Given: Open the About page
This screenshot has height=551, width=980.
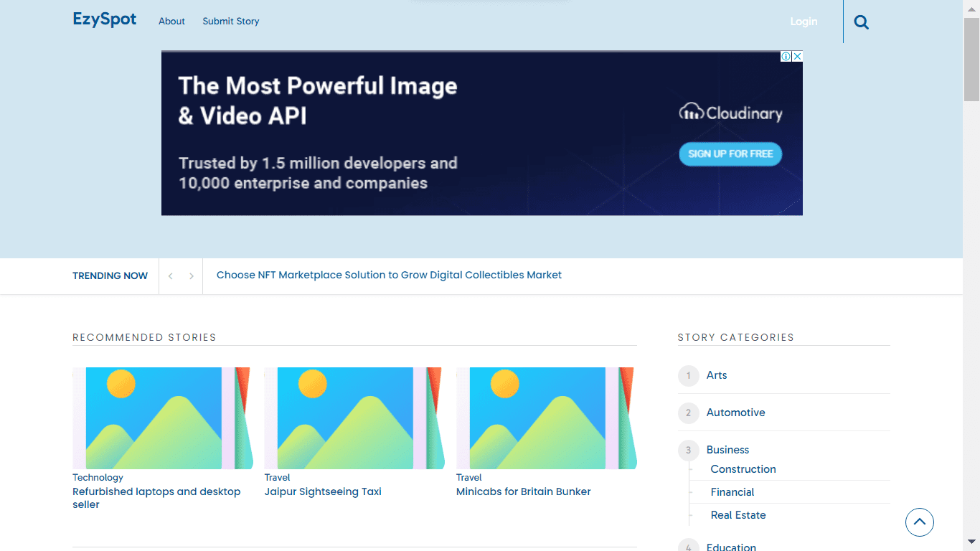Looking at the screenshot, I should tap(171, 22).
